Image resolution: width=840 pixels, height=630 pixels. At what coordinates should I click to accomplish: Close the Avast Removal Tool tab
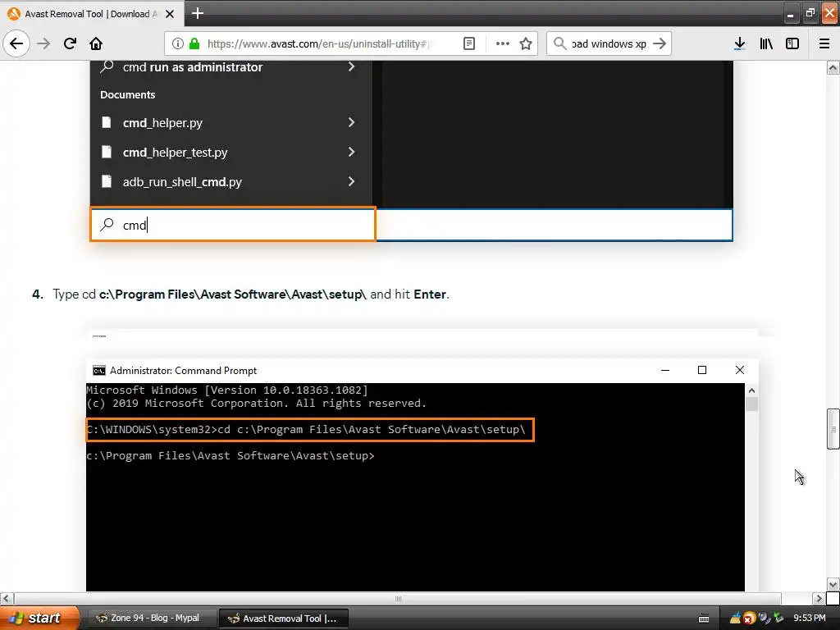(170, 14)
